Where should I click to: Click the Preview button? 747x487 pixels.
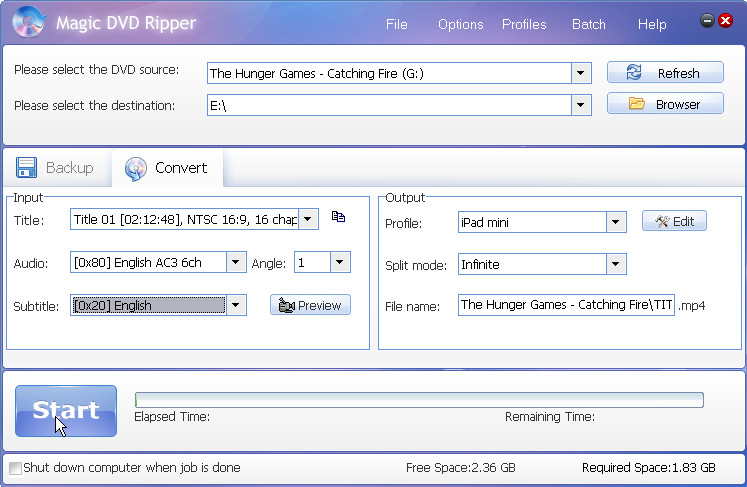pyautogui.click(x=310, y=305)
